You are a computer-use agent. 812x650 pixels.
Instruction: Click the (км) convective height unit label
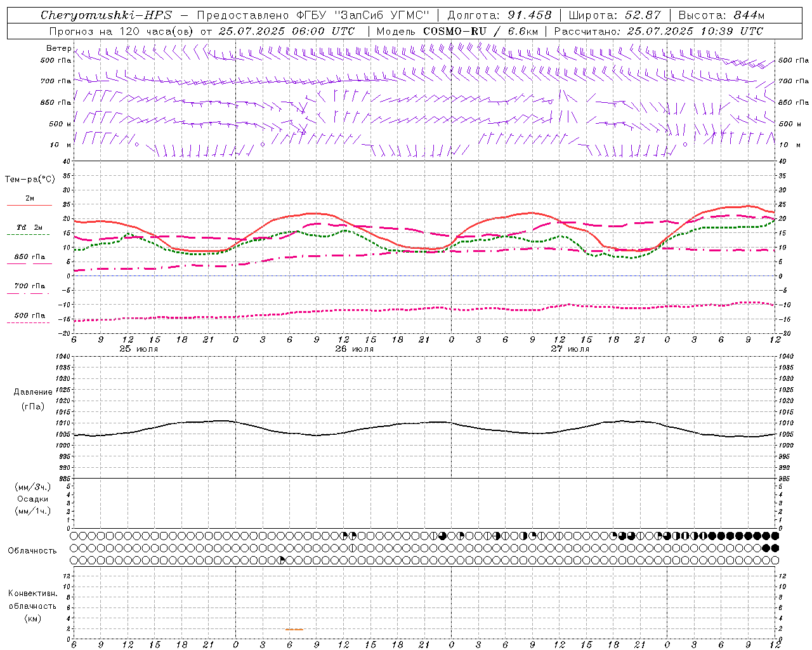point(32,618)
